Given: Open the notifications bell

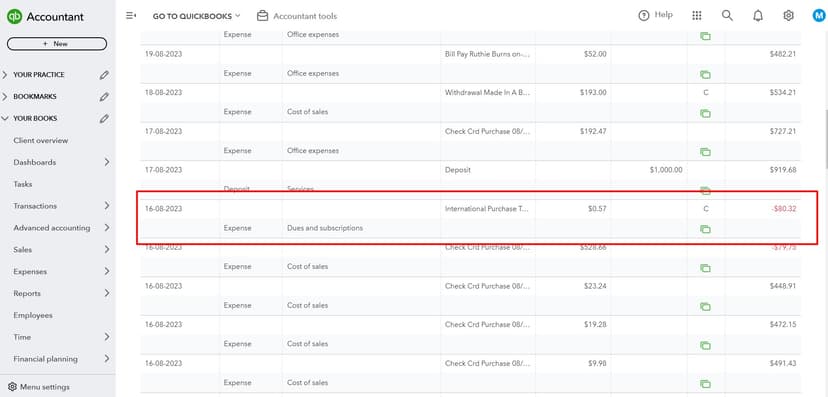Looking at the screenshot, I should point(758,16).
